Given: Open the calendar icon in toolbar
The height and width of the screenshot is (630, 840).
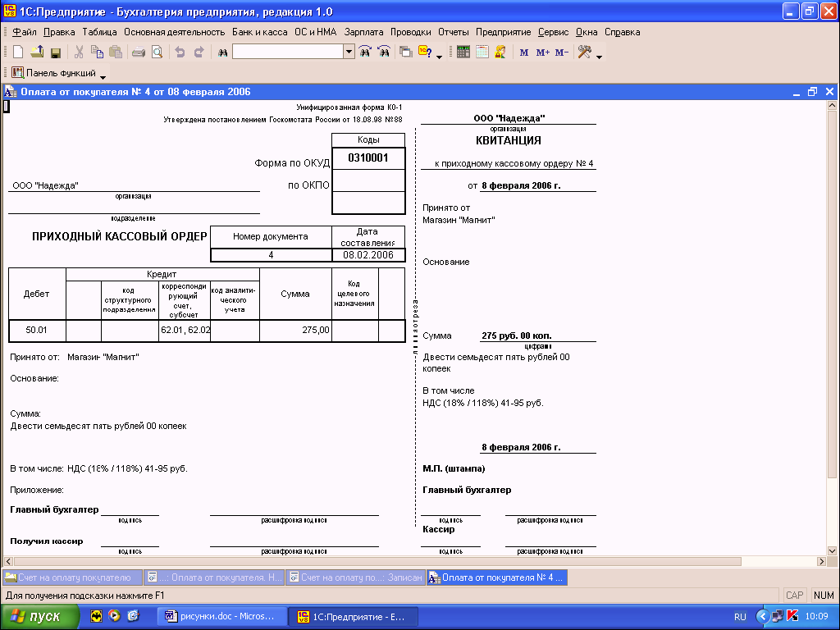Looking at the screenshot, I should [x=482, y=52].
